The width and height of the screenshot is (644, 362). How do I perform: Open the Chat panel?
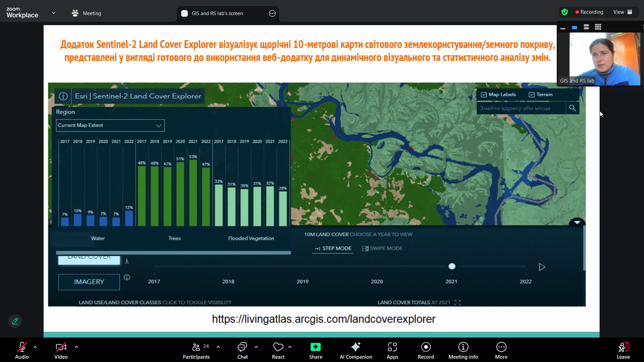242,347
